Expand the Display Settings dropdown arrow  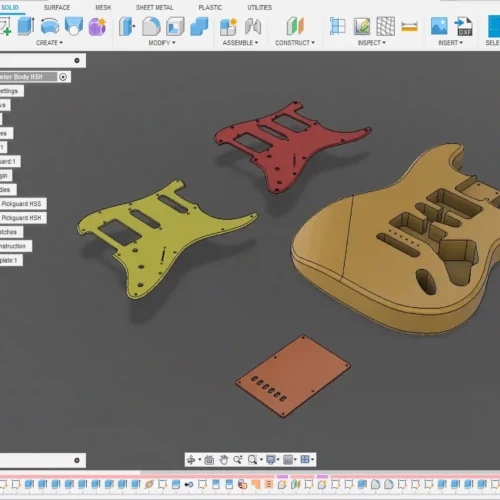[278, 460]
